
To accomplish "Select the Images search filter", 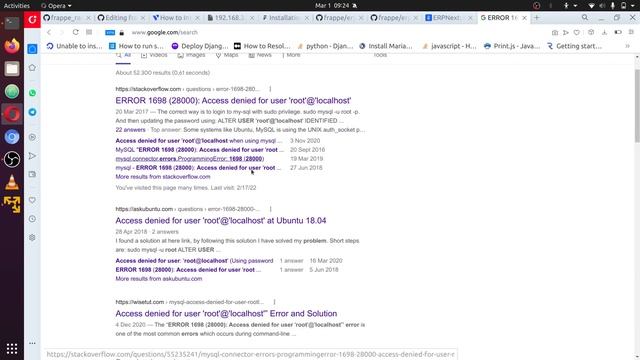I will (191, 55).
